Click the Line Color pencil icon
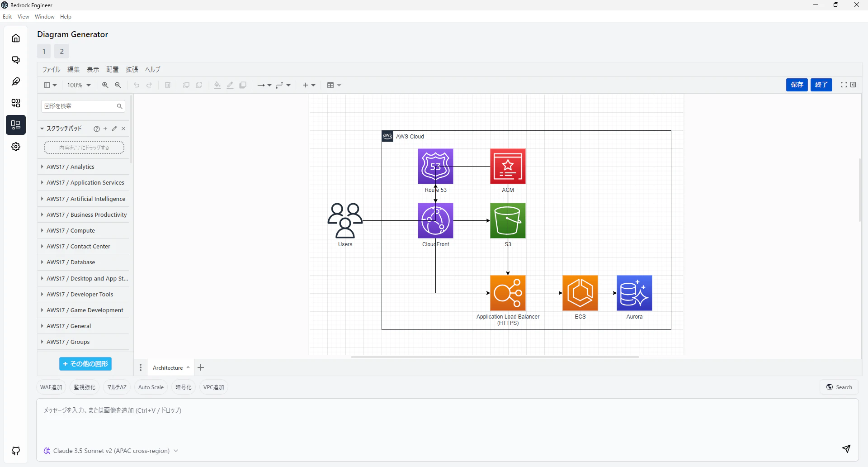The image size is (868, 467). (230, 85)
